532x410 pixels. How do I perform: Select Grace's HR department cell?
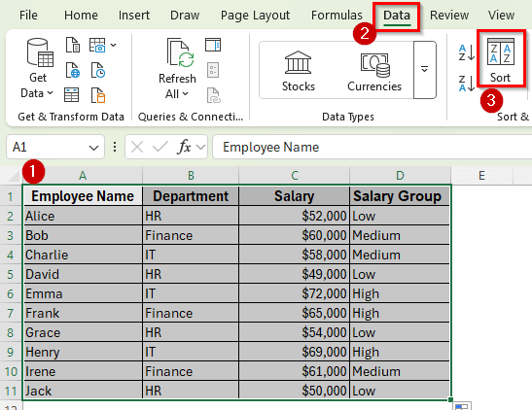(x=191, y=332)
